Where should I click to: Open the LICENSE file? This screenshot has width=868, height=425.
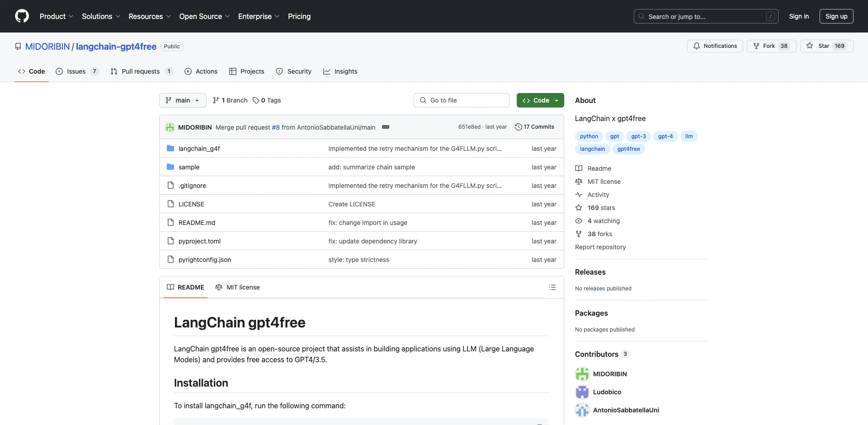click(191, 204)
